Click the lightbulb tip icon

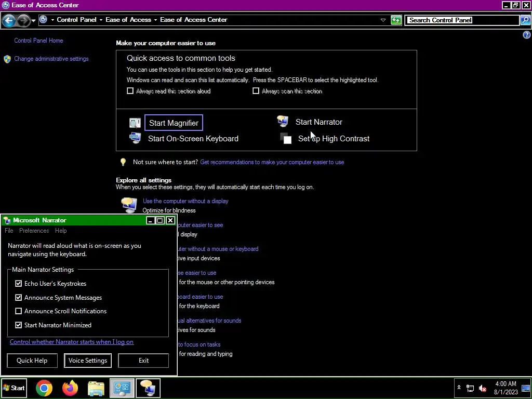[x=123, y=162]
